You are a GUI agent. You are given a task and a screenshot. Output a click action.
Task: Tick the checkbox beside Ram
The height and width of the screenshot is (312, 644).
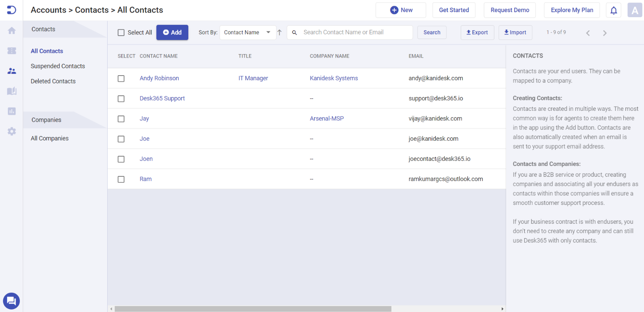tap(121, 179)
